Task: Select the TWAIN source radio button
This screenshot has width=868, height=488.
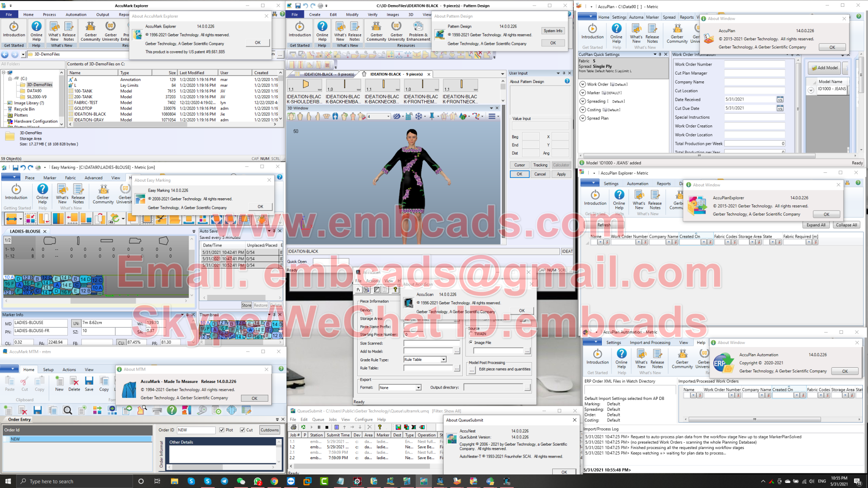Action: pos(471,334)
